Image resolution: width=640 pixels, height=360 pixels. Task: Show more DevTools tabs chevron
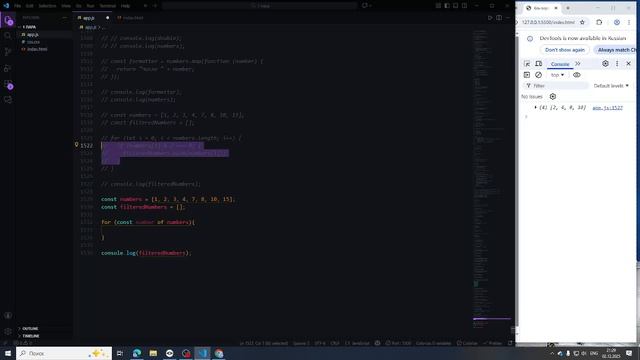pyautogui.click(x=578, y=64)
